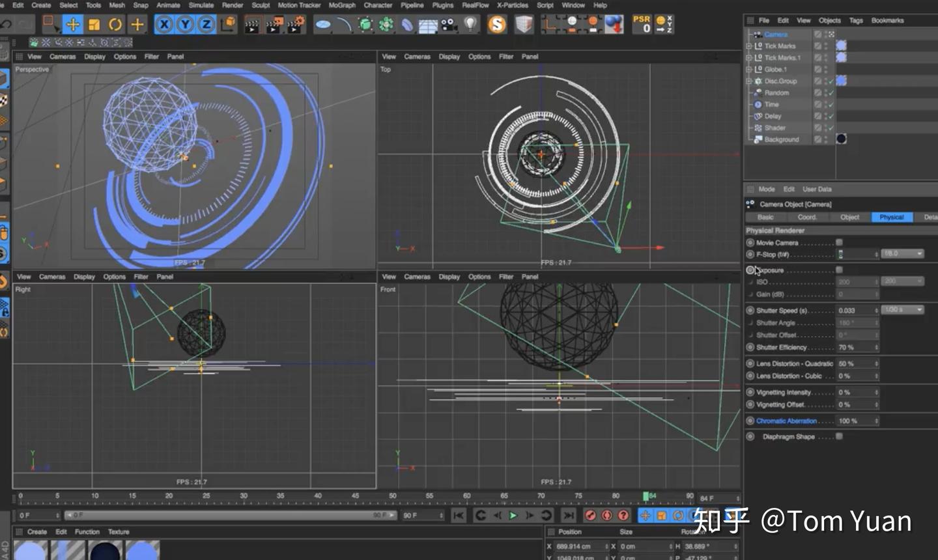Image resolution: width=938 pixels, height=560 pixels.
Task: Add a cube primitive object
Action: (323, 25)
